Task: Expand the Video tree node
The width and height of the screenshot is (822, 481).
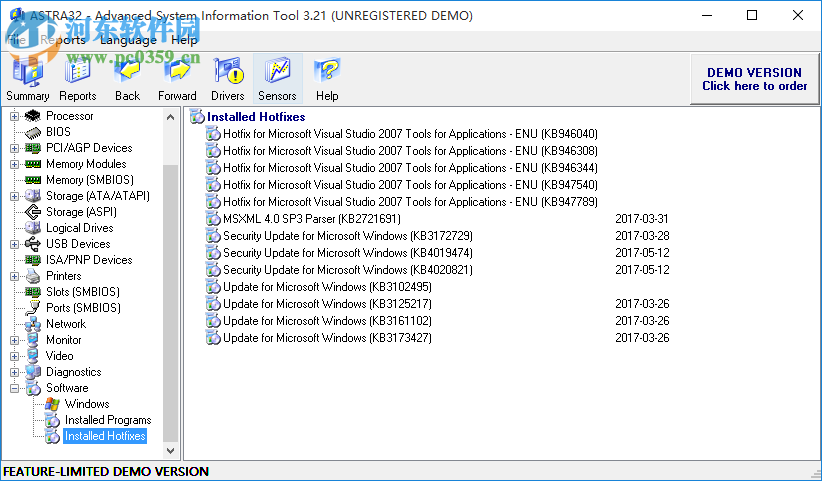Action: 15,356
